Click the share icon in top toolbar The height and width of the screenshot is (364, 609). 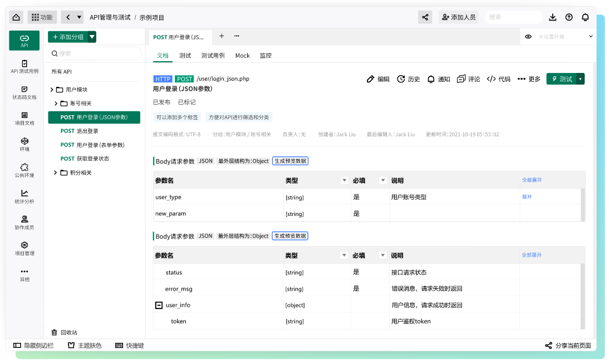pyautogui.click(x=425, y=17)
